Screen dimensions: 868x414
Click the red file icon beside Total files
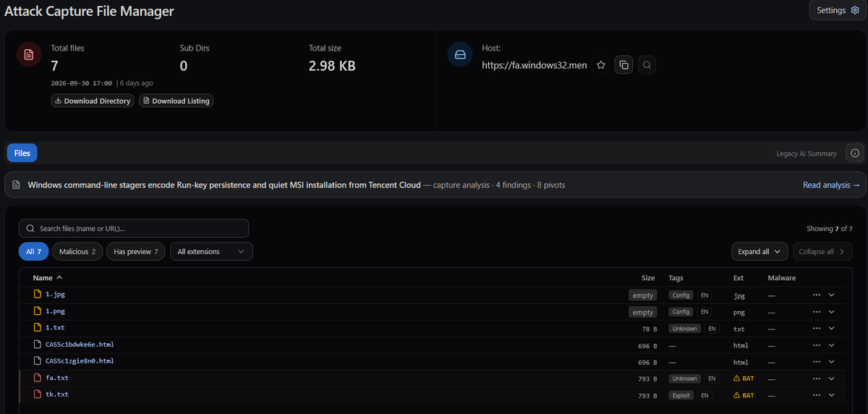click(x=29, y=55)
